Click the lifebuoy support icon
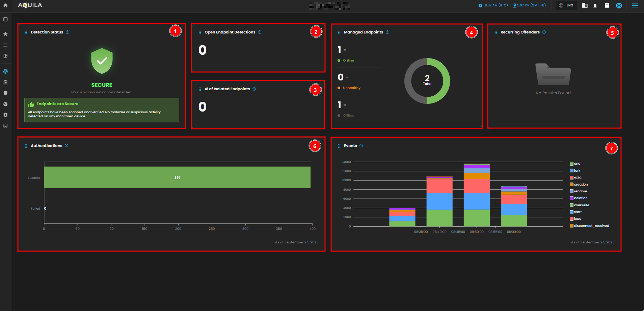 click(x=619, y=5)
